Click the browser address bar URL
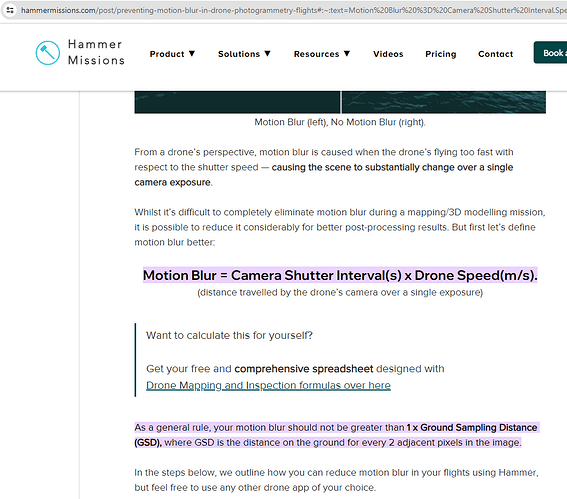 pyautogui.click(x=294, y=10)
